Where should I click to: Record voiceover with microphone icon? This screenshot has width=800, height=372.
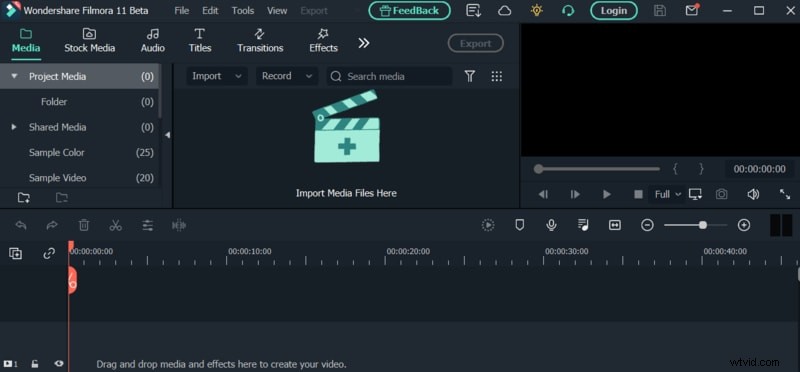coord(551,225)
